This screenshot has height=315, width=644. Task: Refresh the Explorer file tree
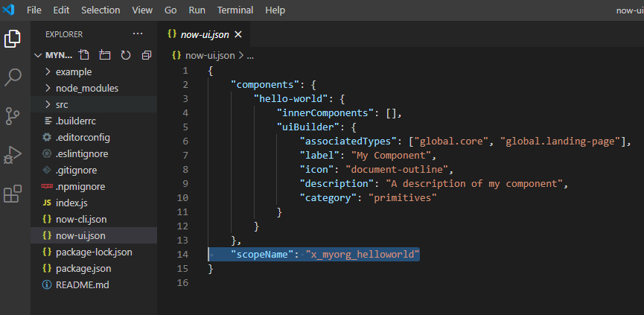[125, 55]
